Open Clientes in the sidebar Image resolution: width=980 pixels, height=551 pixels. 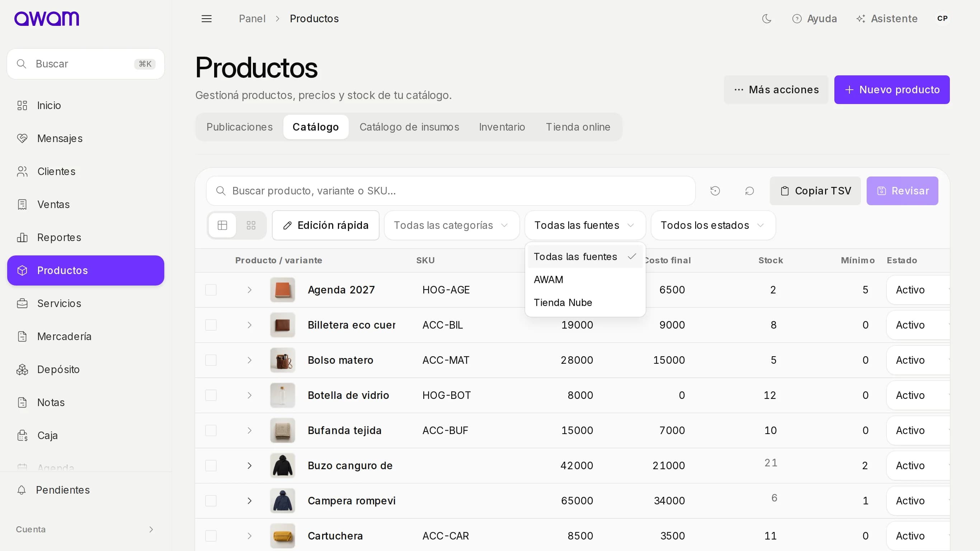pyautogui.click(x=86, y=171)
